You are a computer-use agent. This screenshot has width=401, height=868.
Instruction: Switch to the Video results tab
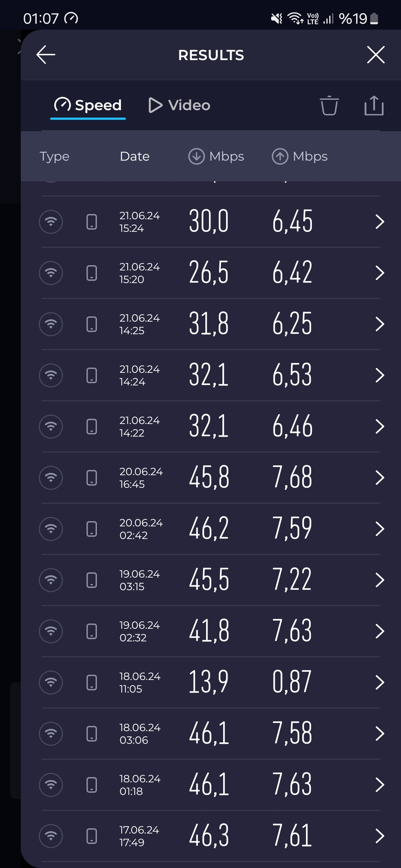(x=179, y=105)
